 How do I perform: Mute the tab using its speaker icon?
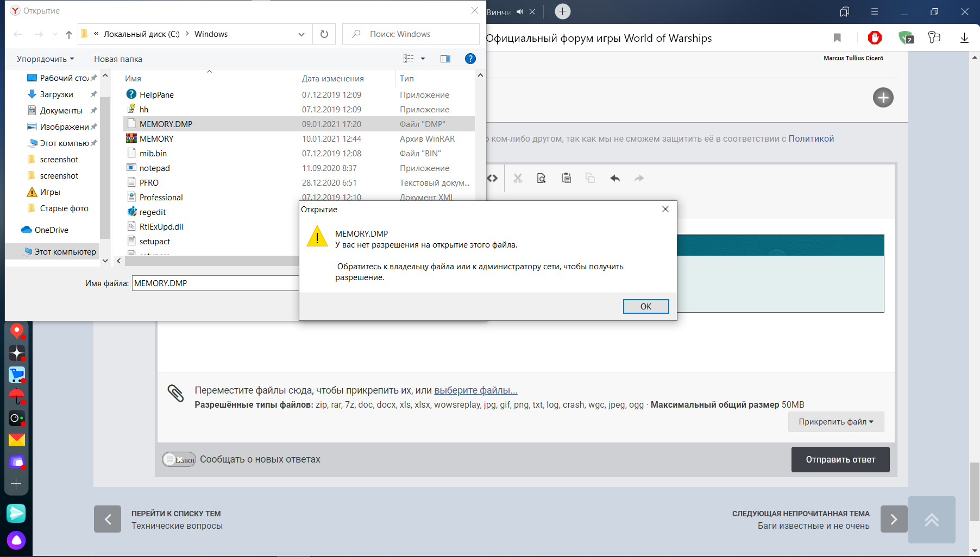(520, 11)
